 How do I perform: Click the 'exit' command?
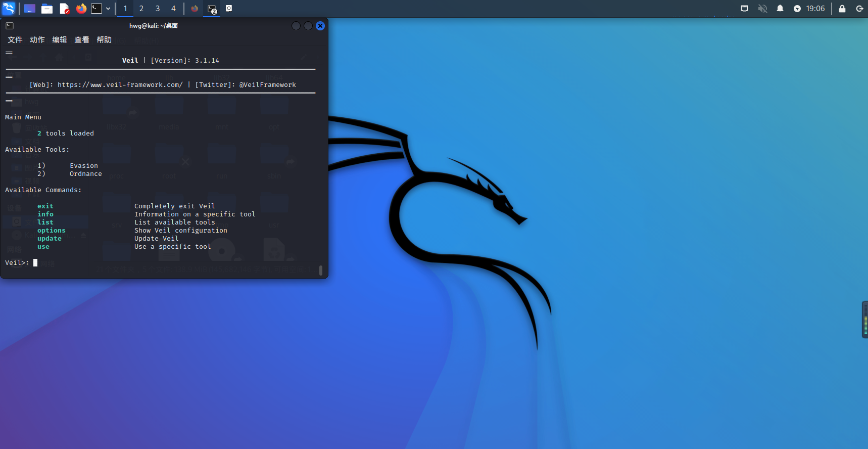click(45, 206)
